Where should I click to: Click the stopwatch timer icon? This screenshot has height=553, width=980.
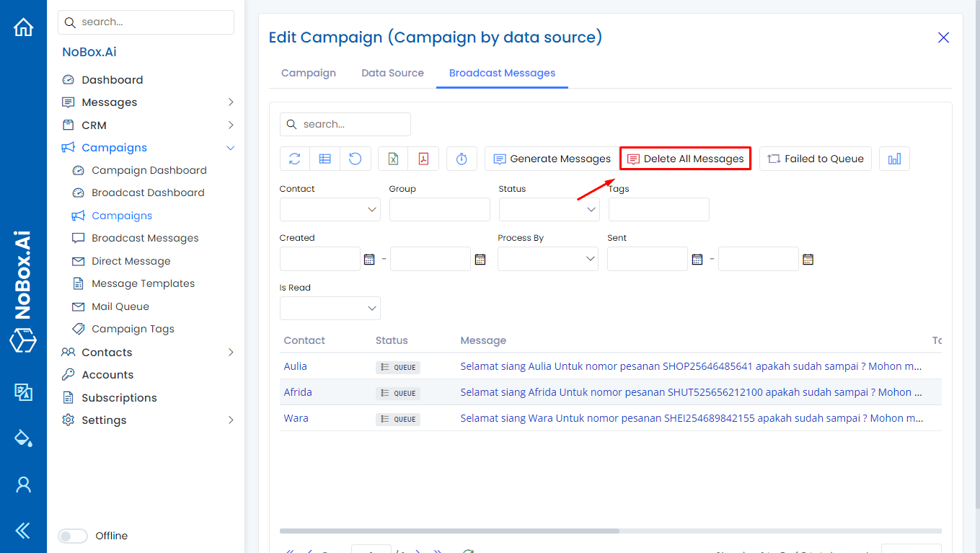462,159
